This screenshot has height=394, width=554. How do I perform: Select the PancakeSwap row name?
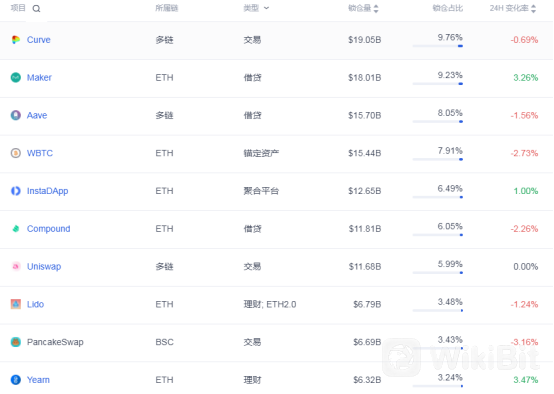click(x=55, y=342)
